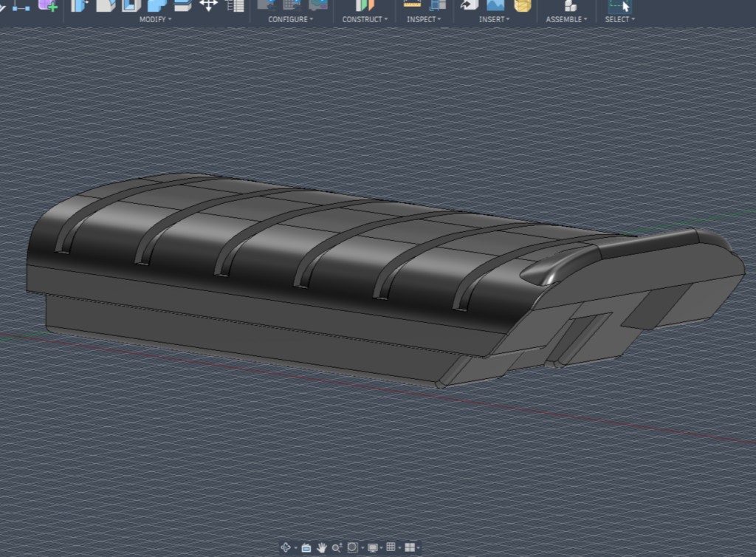Screen dimensions: 756x557
Task: Click the Zoom Window fit icon
Action: tap(352, 547)
